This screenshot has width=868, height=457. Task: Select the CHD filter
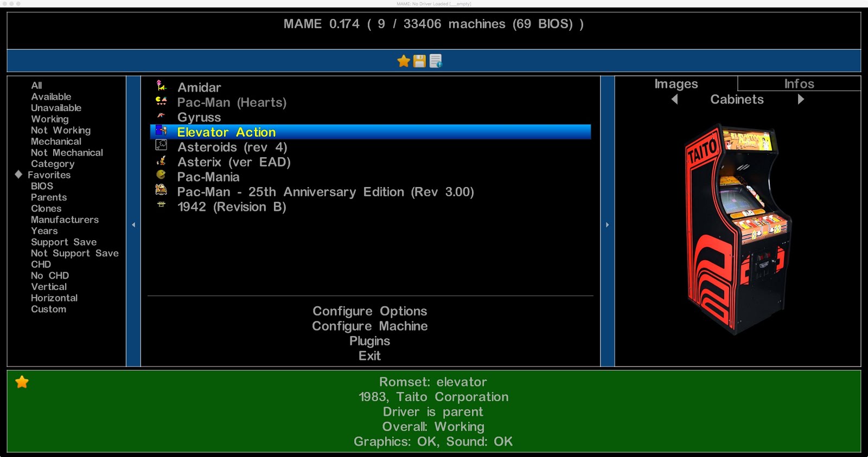tap(41, 265)
